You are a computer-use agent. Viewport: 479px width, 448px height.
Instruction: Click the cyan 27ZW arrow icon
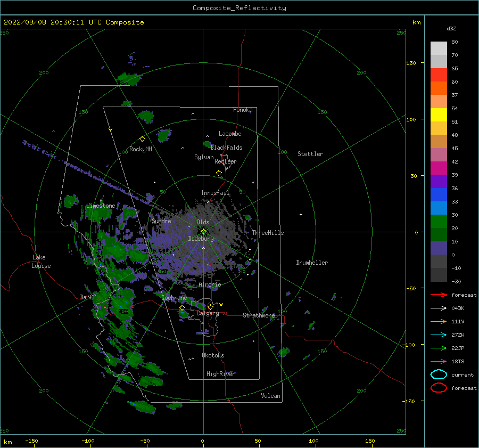tap(439, 335)
